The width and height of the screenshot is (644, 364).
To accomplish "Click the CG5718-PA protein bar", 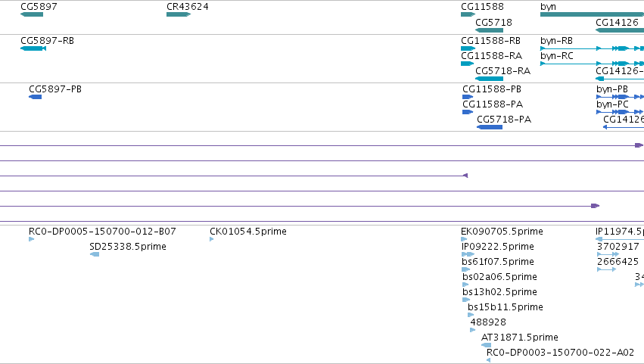I will click(x=490, y=127).
